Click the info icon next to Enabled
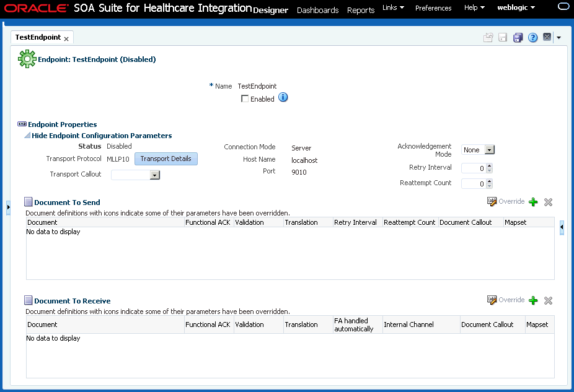The image size is (574, 392). (x=283, y=97)
